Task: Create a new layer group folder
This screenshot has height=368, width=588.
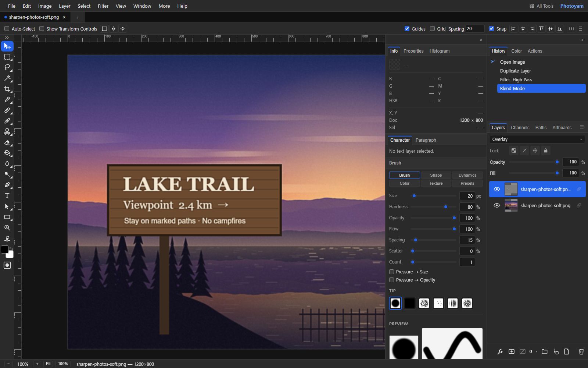Action: coord(544,352)
